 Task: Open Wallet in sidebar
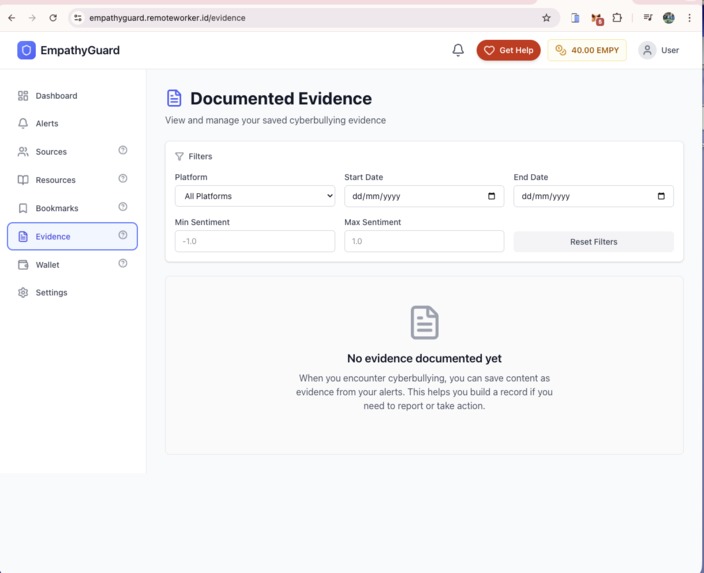pos(72,264)
